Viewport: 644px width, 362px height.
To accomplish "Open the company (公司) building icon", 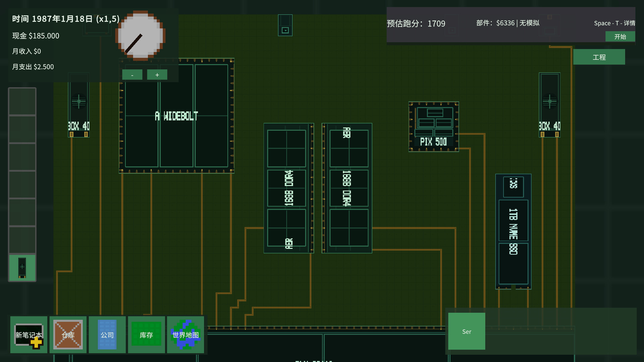I will 107,335.
